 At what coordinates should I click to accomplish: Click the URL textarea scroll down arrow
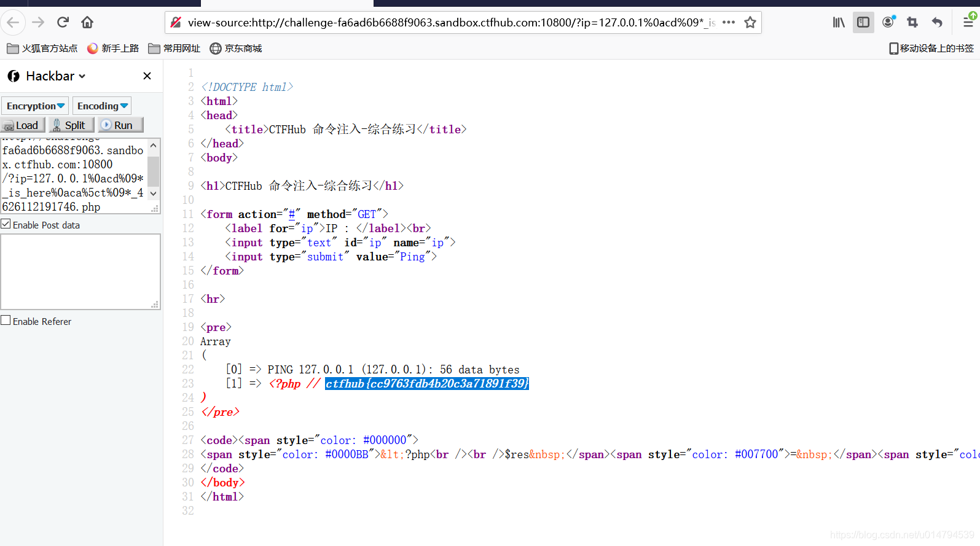pos(154,193)
